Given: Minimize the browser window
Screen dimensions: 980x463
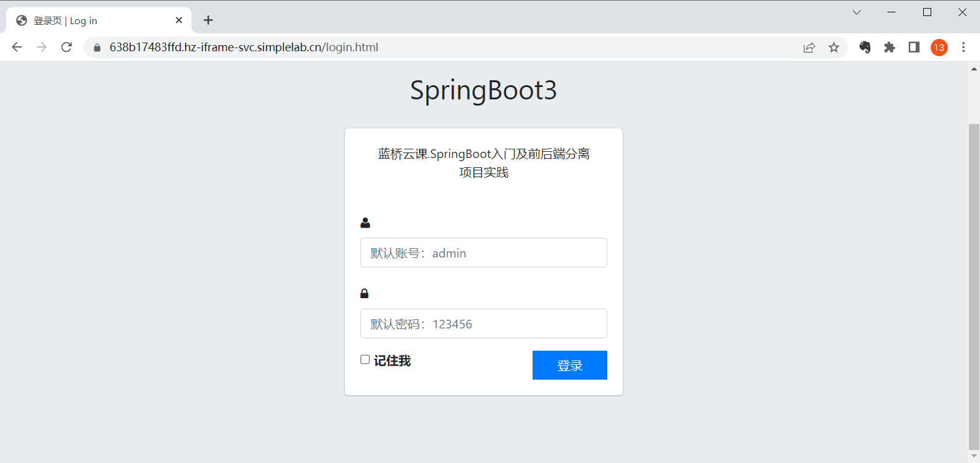Looking at the screenshot, I should point(891,12).
